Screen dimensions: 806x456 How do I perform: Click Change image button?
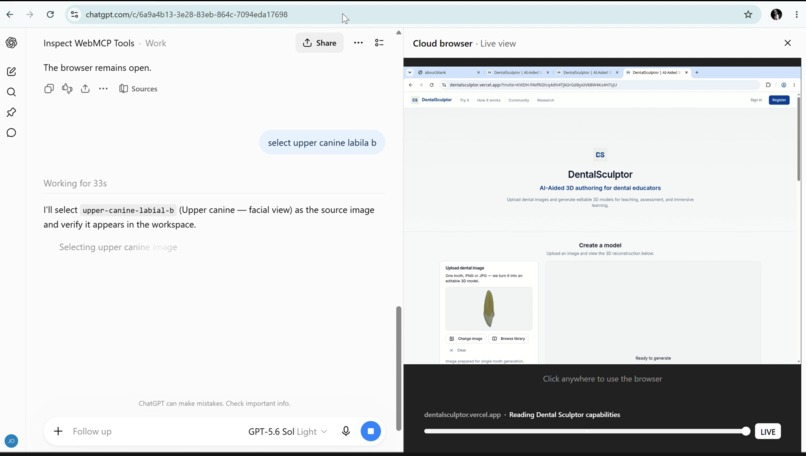pos(466,338)
